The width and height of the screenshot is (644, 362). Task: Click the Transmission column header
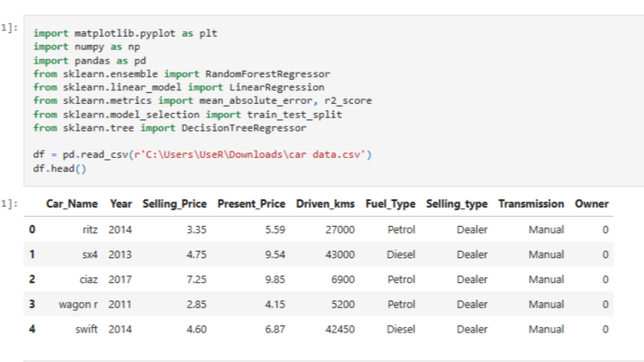(x=531, y=204)
